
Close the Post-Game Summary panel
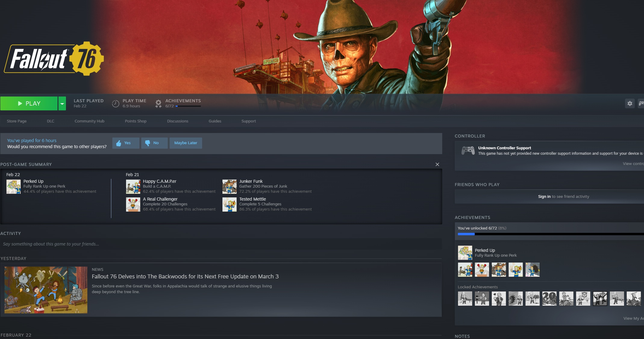click(437, 164)
